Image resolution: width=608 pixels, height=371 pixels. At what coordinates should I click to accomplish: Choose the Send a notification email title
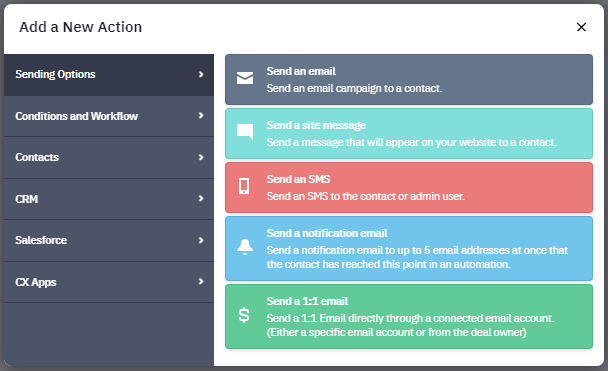pos(327,233)
